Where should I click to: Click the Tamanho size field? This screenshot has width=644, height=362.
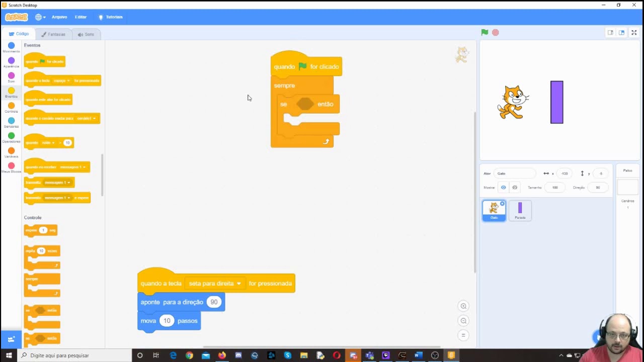point(555,188)
